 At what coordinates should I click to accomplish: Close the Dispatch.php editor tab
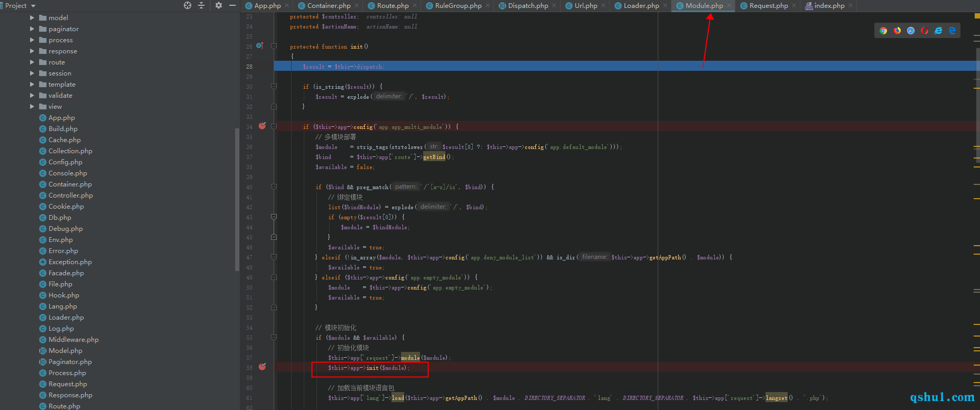pos(554,6)
